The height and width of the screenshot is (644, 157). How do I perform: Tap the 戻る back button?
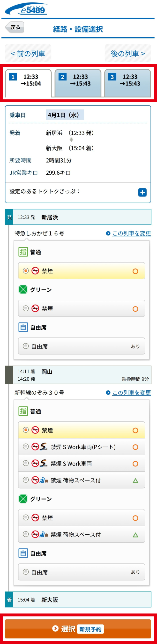click(15, 27)
